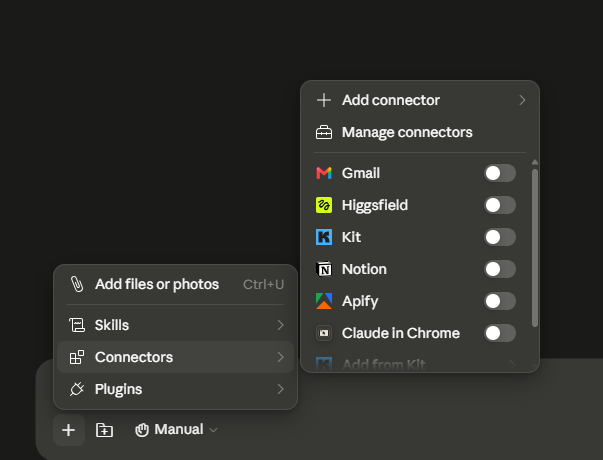Open the Manual mode dropdown chevron
Screen dimensions: 603x460
click(213, 430)
